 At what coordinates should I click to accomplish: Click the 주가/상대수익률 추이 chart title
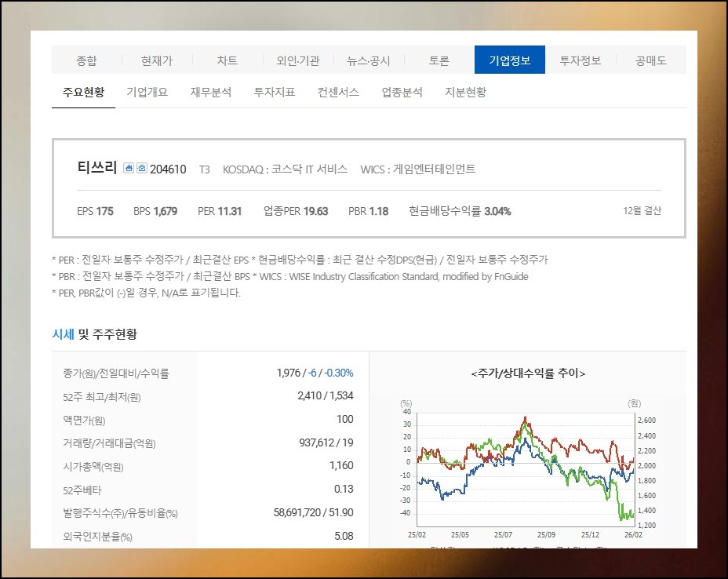528,373
